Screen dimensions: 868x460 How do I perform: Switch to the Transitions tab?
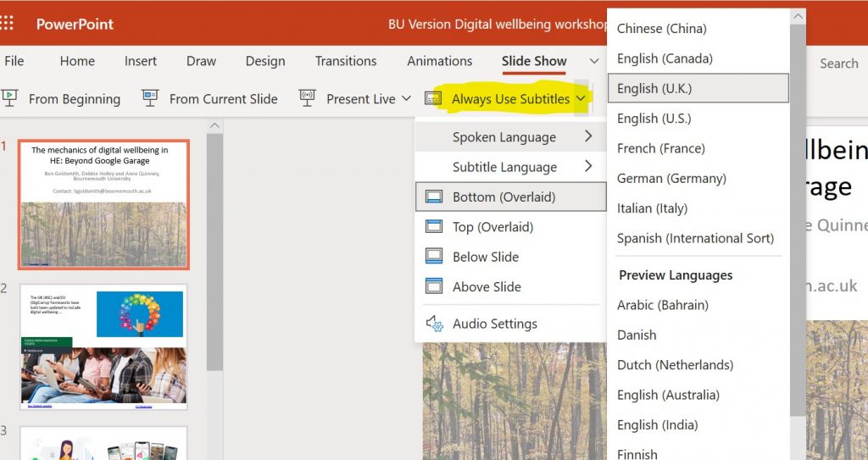click(346, 61)
